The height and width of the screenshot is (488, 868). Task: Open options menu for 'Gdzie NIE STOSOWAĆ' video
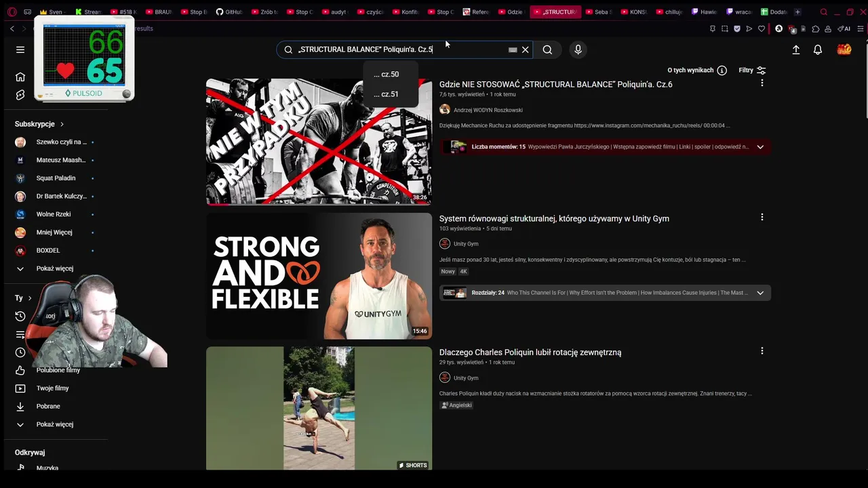click(762, 83)
